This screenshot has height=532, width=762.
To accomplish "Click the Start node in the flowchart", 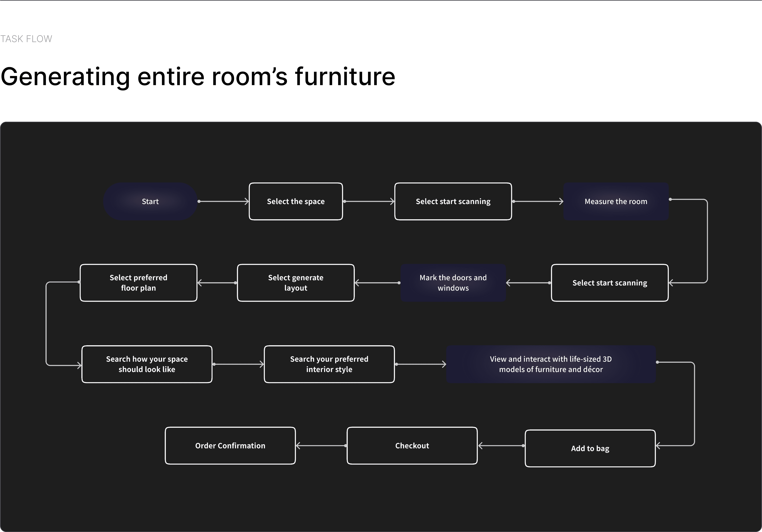I will click(150, 201).
